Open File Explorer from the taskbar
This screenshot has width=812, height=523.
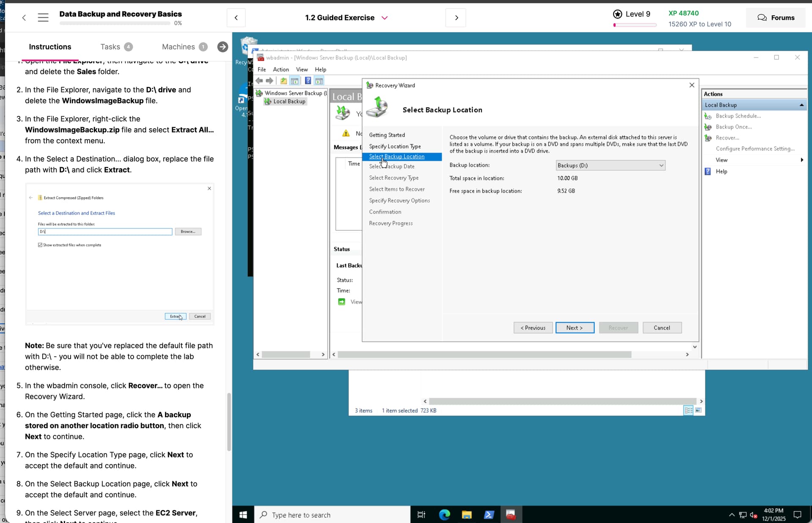point(466,515)
